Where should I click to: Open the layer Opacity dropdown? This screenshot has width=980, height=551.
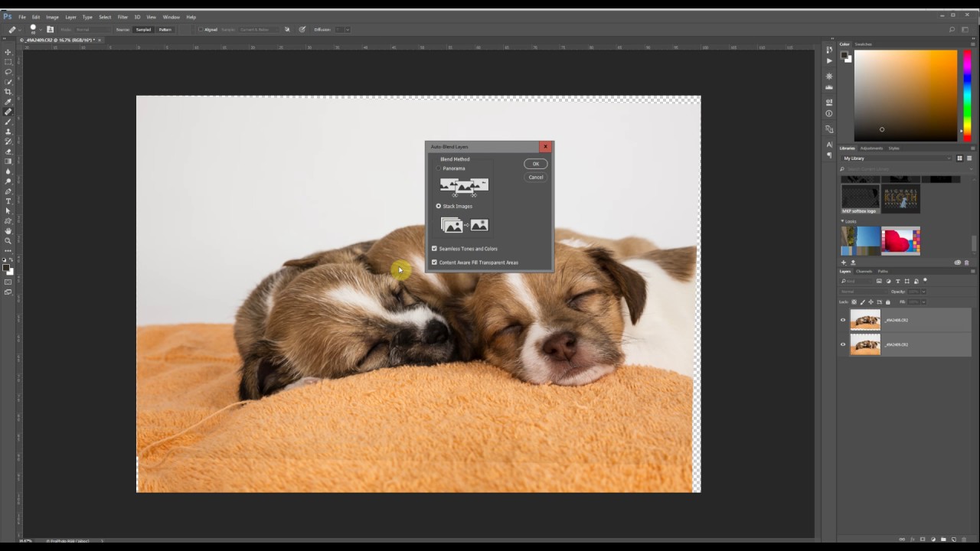point(923,292)
